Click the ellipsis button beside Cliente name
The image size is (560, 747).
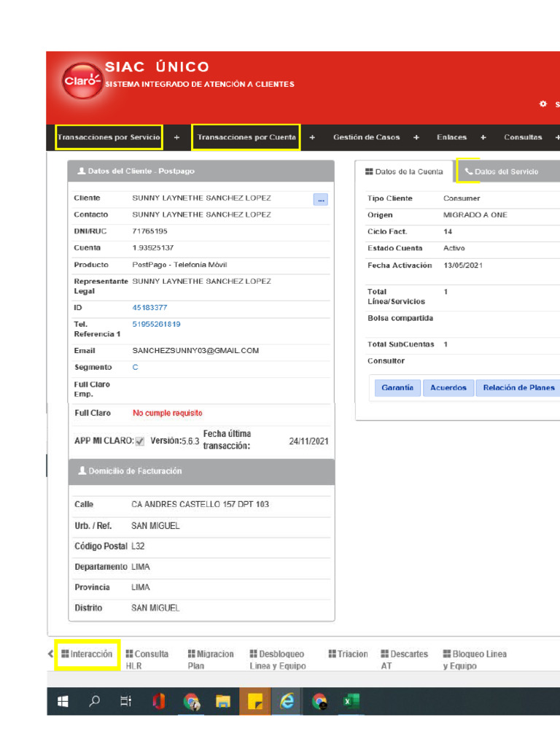pyautogui.click(x=321, y=199)
